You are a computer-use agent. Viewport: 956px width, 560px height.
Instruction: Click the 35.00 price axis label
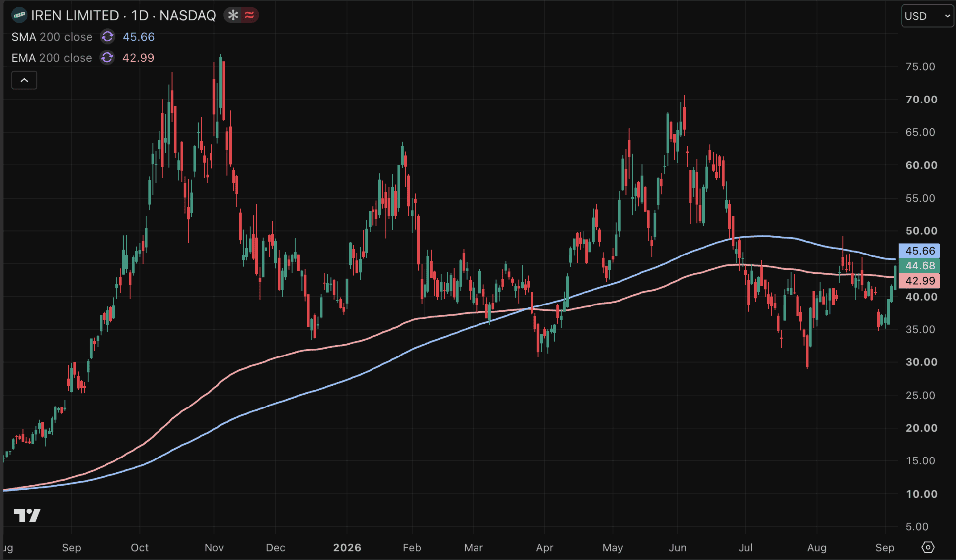point(920,329)
